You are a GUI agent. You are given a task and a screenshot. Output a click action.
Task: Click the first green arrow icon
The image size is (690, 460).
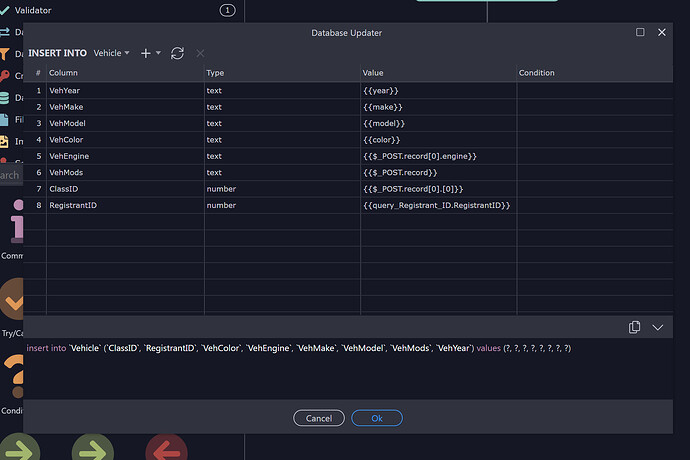pyautogui.click(x=20, y=448)
